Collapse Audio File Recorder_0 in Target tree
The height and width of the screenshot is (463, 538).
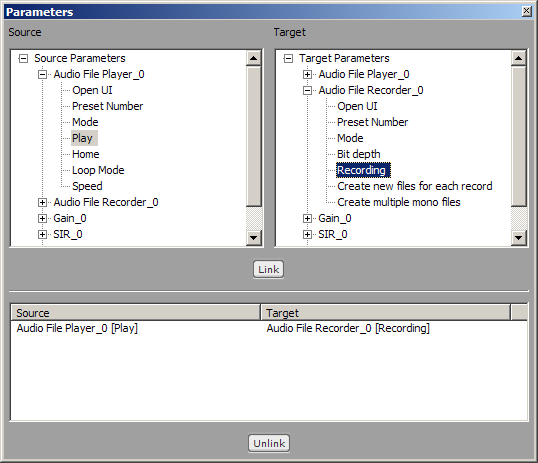[307, 91]
